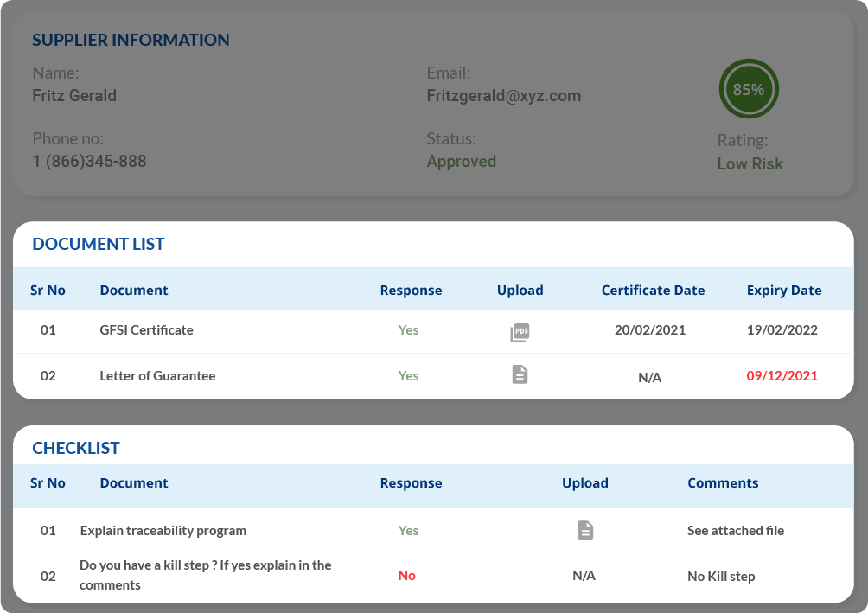This screenshot has width=868, height=613.
Task: Click the red No response for kill step
Action: pyautogui.click(x=406, y=576)
